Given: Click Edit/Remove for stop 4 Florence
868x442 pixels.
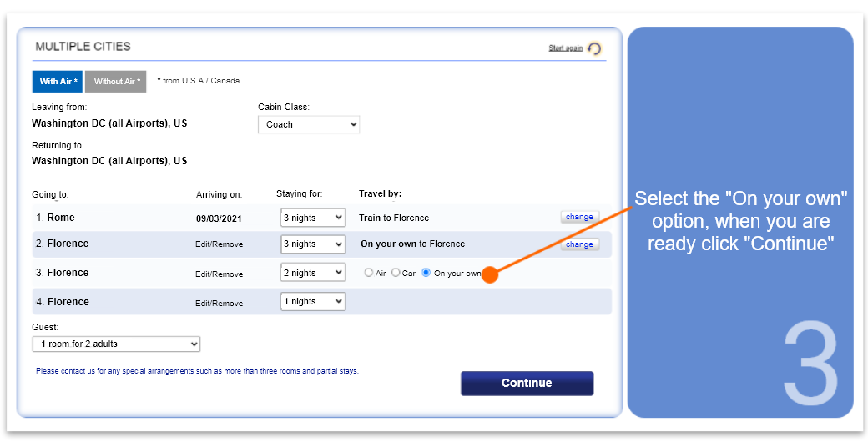Looking at the screenshot, I should tap(219, 303).
